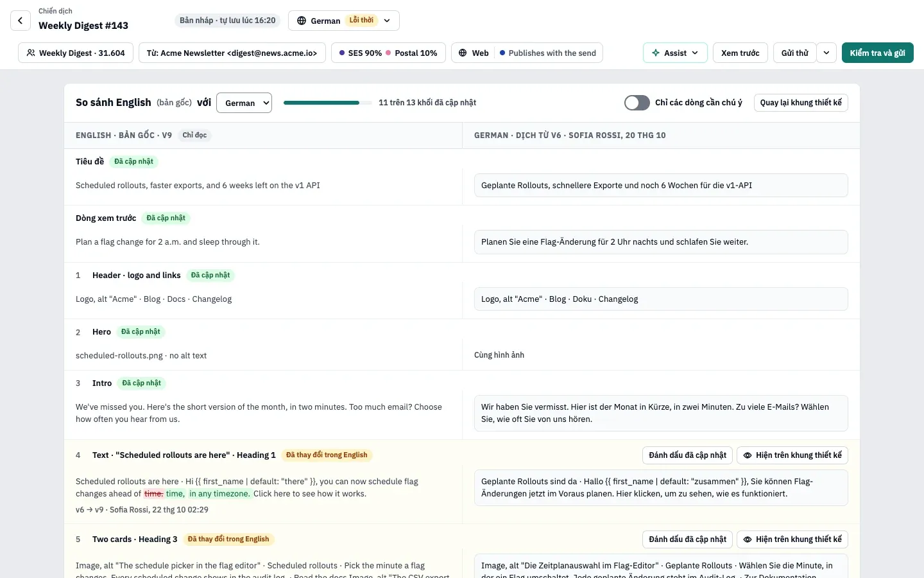Show Two cards block on design canvas

click(792, 539)
